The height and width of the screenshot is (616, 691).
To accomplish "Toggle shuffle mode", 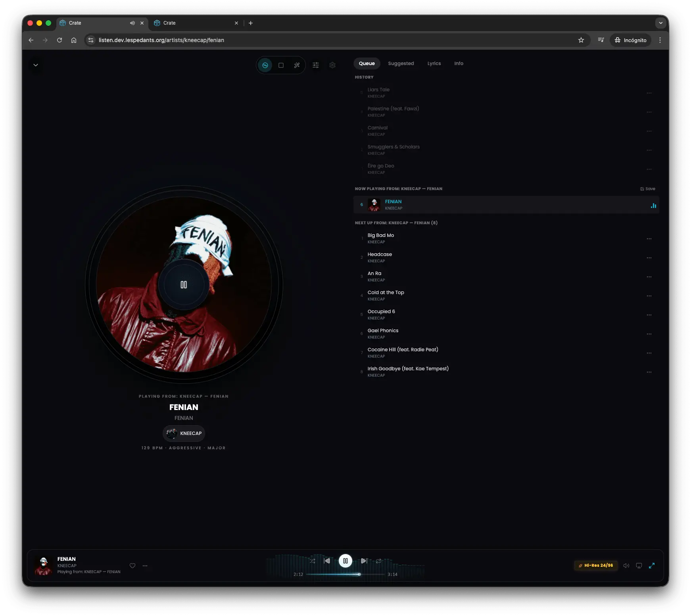I will (x=313, y=561).
